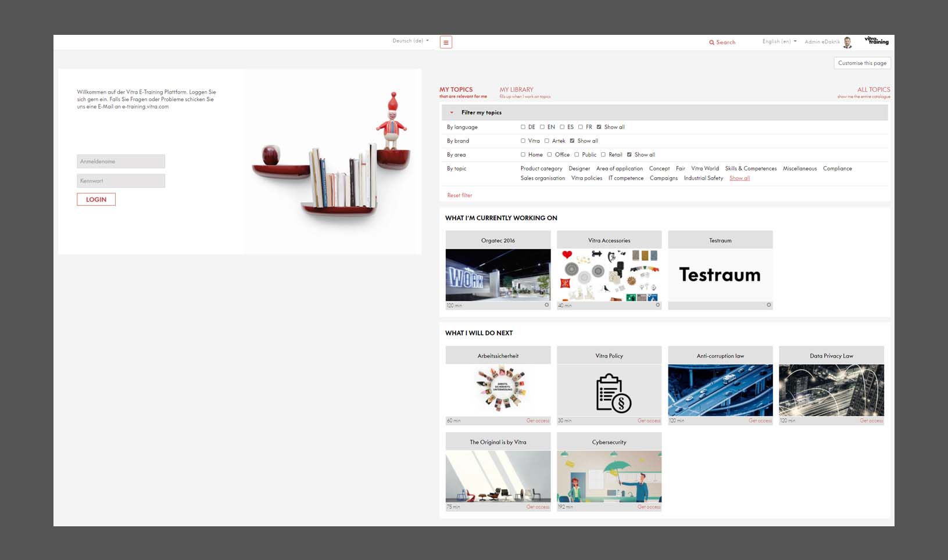Open the Data Privacy Law city thumbnail
Viewport: 948px width, 560px height.
(831, 390)
